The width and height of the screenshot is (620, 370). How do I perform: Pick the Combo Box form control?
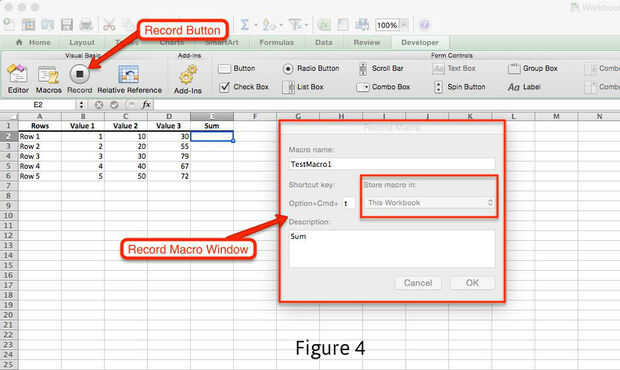pos(383,87)
